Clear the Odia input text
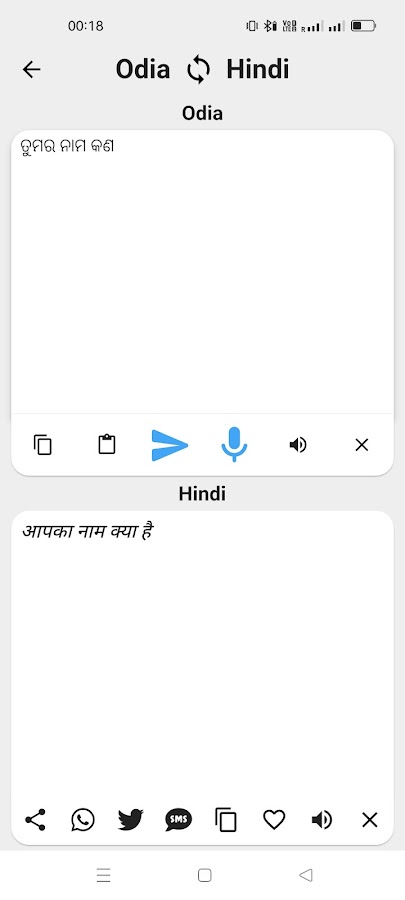 [361, 445]
